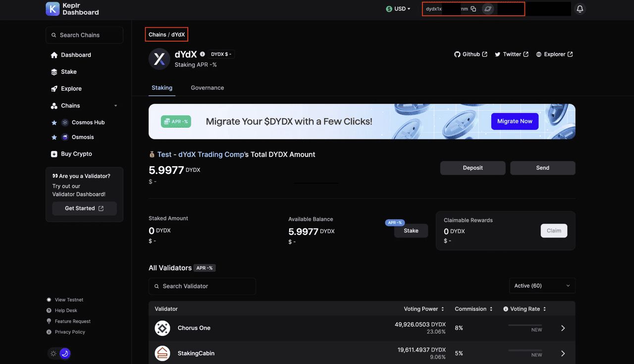634x364 pixels.
Task: Click the Explore rocket icon
Action: tap(54, 89)
